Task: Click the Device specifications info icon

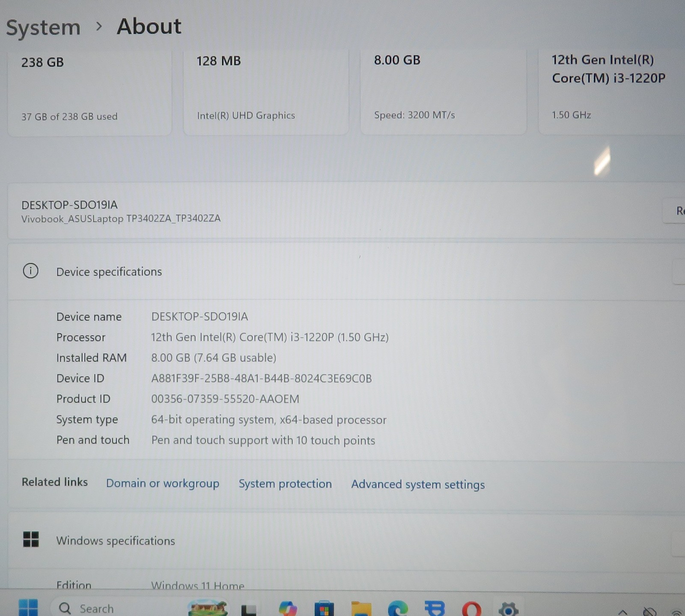Action: (30, 271)
